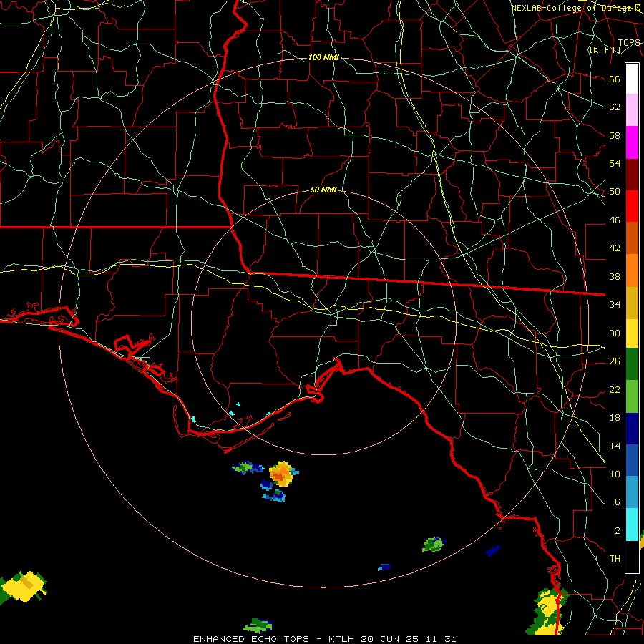This screenshot has width=644, height=644.
Task: Click the green echo at bottom center
Action: [258, 625]
